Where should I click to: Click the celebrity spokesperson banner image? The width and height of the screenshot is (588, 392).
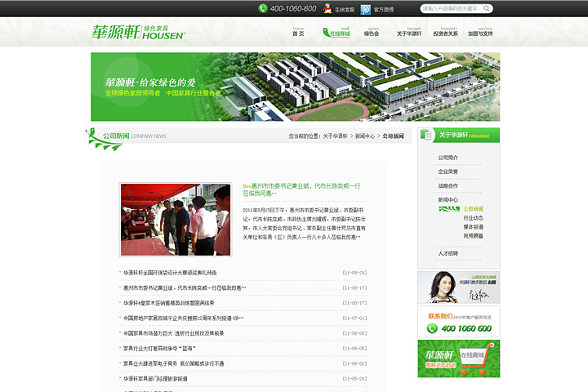pos(458,287)
